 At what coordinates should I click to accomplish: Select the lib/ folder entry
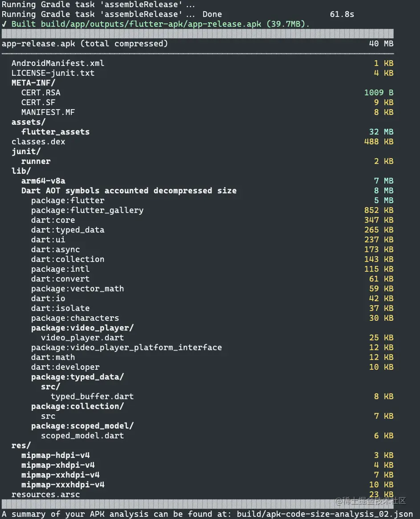coord(21,171)
